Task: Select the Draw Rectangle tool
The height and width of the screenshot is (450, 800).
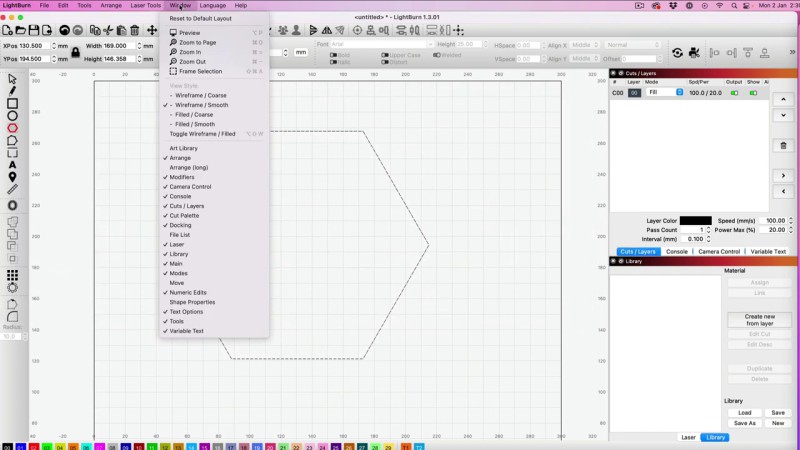Action: pyautogui.click(x=12, y=103)
